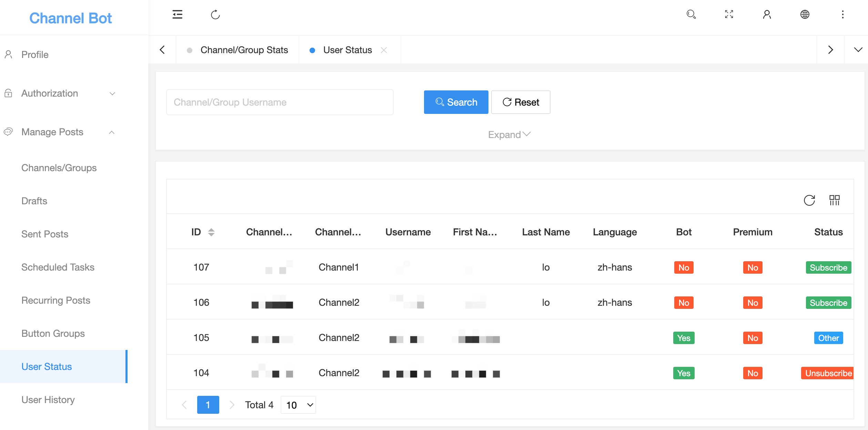This screenshot has width=868, height=430.
Task: Expand the search filter options
Action: [x=509, y=134]
